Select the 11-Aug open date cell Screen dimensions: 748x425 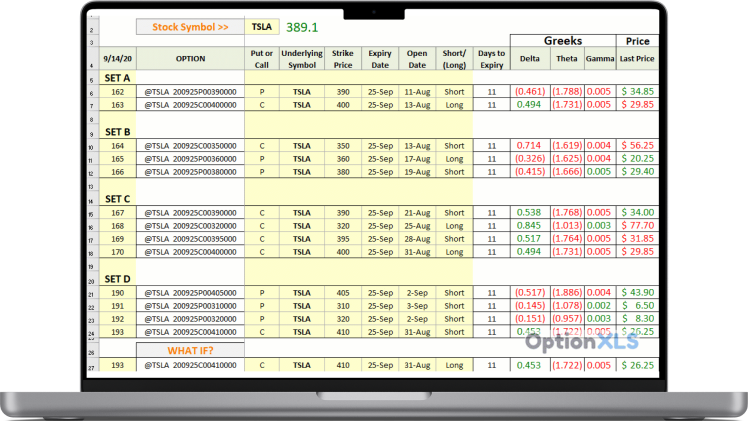[417, 92]
